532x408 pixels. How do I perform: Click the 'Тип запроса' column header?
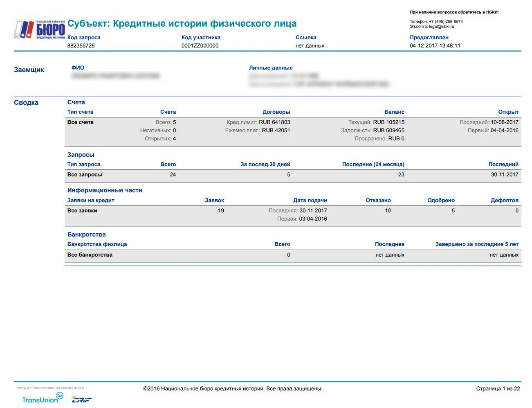click(x=84, y=164)
